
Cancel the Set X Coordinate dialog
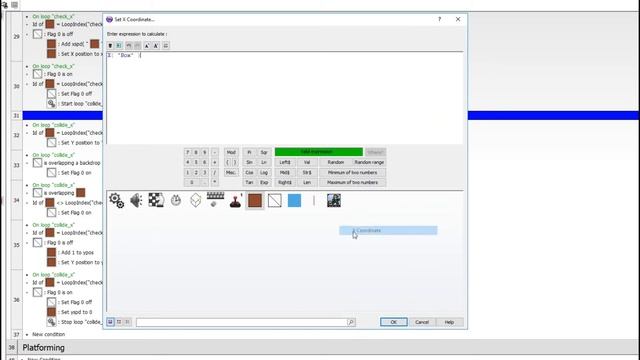point(422,322)
